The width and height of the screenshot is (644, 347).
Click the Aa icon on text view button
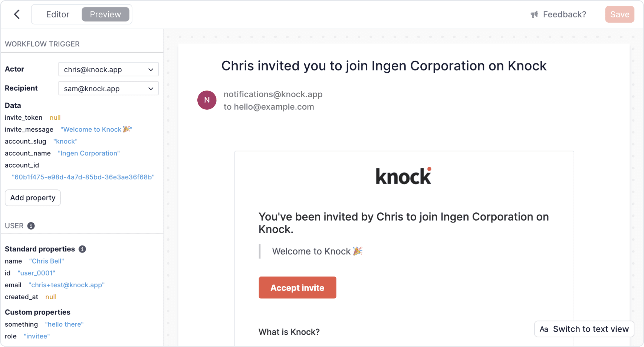point(544,329)
